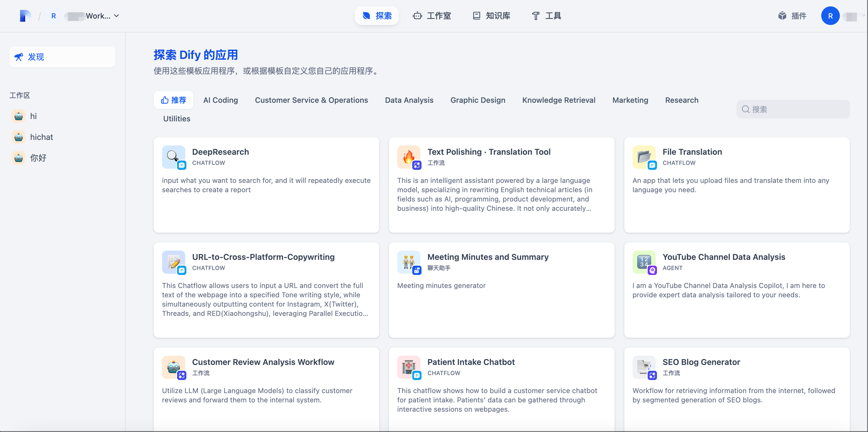Screen dimensions: 868x432
Task: Click the File Translation description text
Action: tap(730, 185)
